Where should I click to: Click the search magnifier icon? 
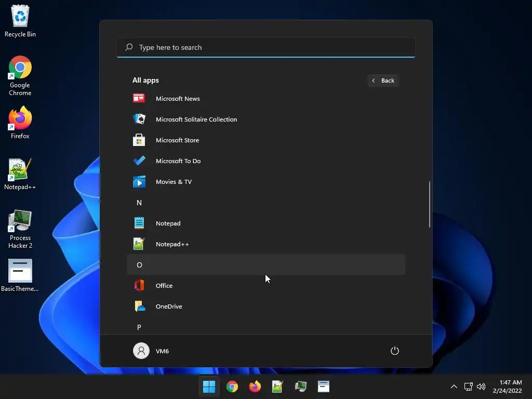click(129, 47)
